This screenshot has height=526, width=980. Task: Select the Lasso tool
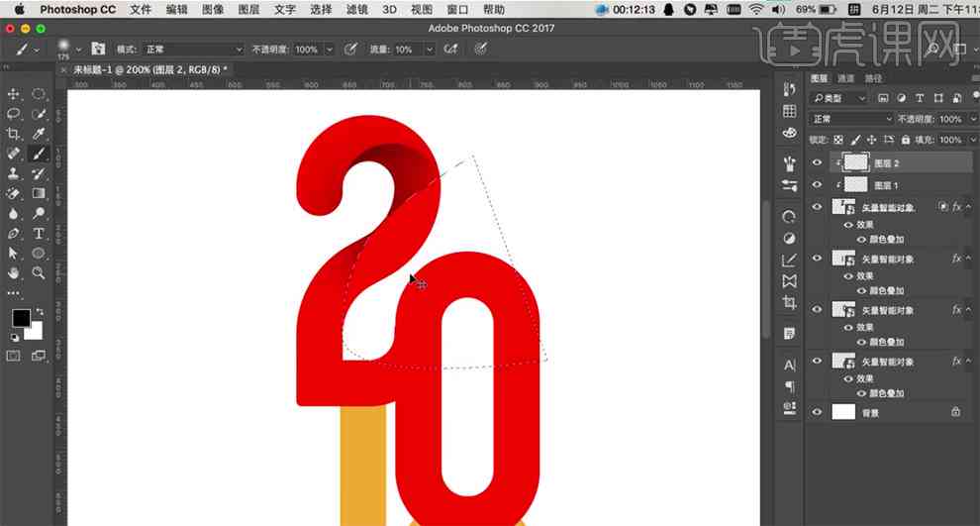coord(13,115)
